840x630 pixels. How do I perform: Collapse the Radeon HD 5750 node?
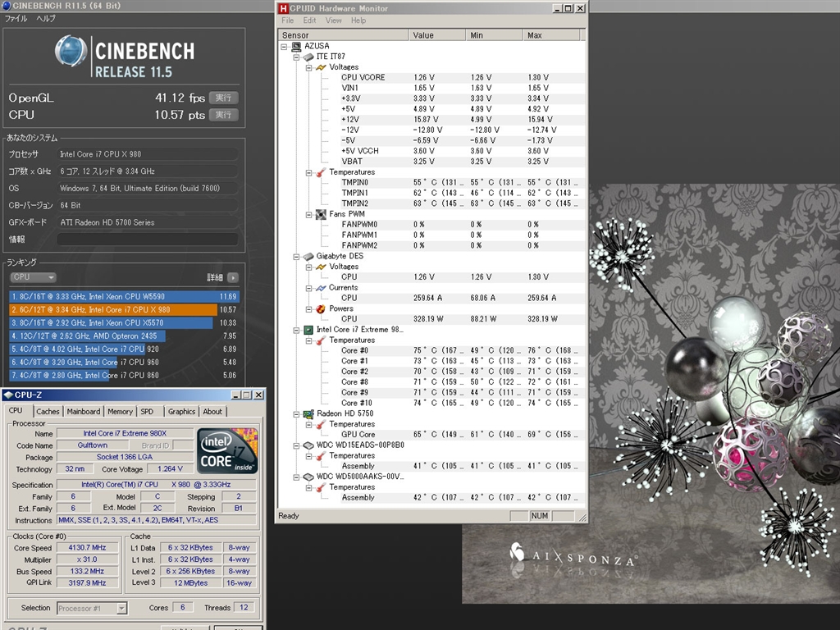(297, 413)
